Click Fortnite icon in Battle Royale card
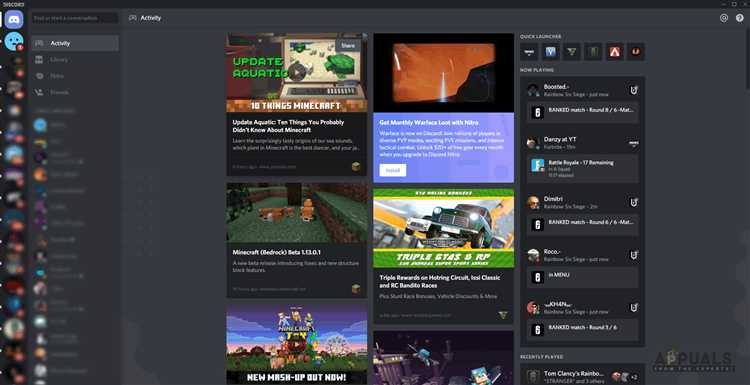Viewport: 750px width, 385px height. coord(538,165)
